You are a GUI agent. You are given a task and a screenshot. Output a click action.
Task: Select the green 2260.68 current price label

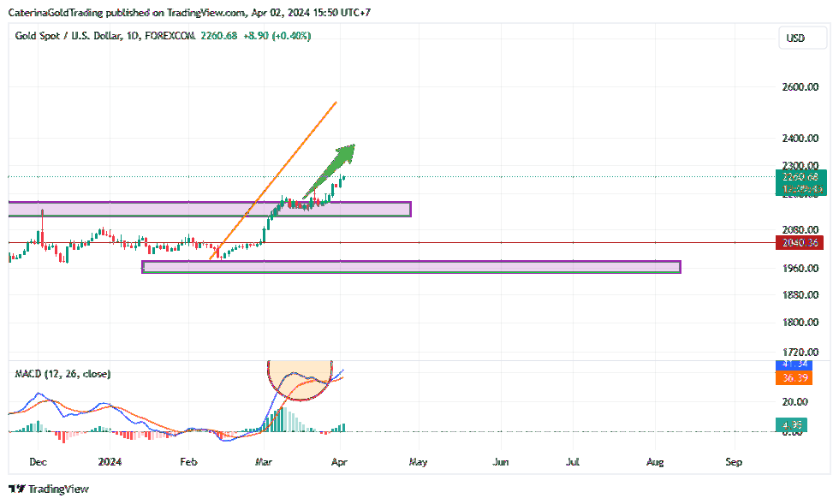[801, 177]
